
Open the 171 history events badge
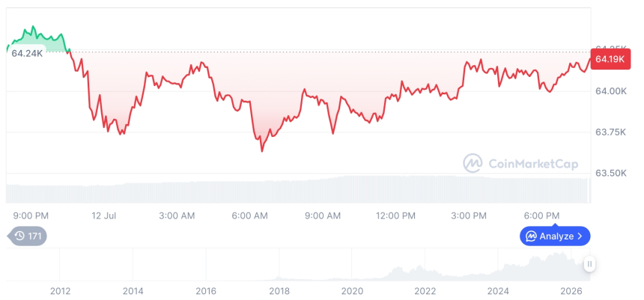tap(28, 236)
